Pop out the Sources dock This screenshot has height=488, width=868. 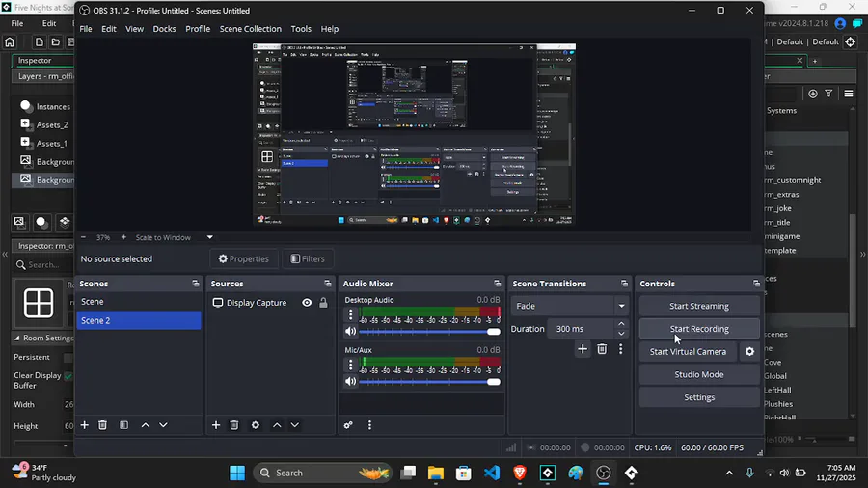pyautogui.click(x=328, y=284)
